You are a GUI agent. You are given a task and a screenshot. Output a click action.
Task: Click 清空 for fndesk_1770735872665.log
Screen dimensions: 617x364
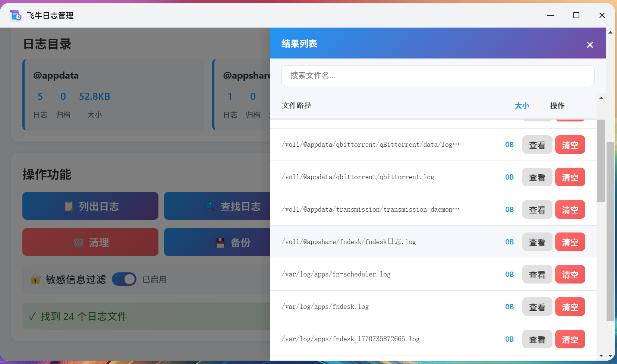click(570, 339)
